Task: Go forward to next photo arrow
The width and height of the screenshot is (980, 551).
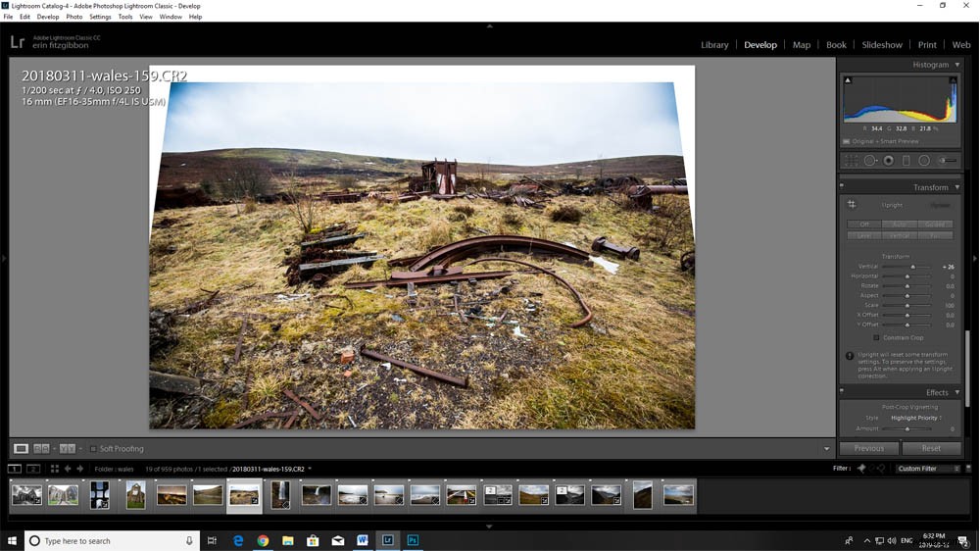Action: click(80, 469)
